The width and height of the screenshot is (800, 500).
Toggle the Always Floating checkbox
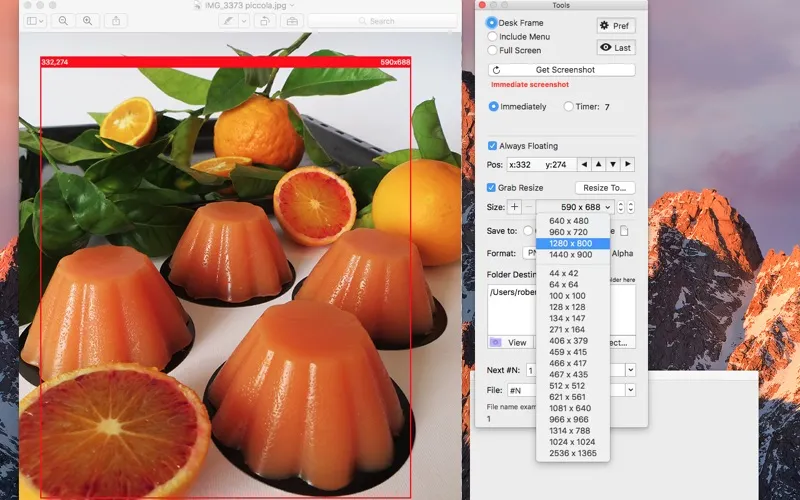click(x=492, y=146)
